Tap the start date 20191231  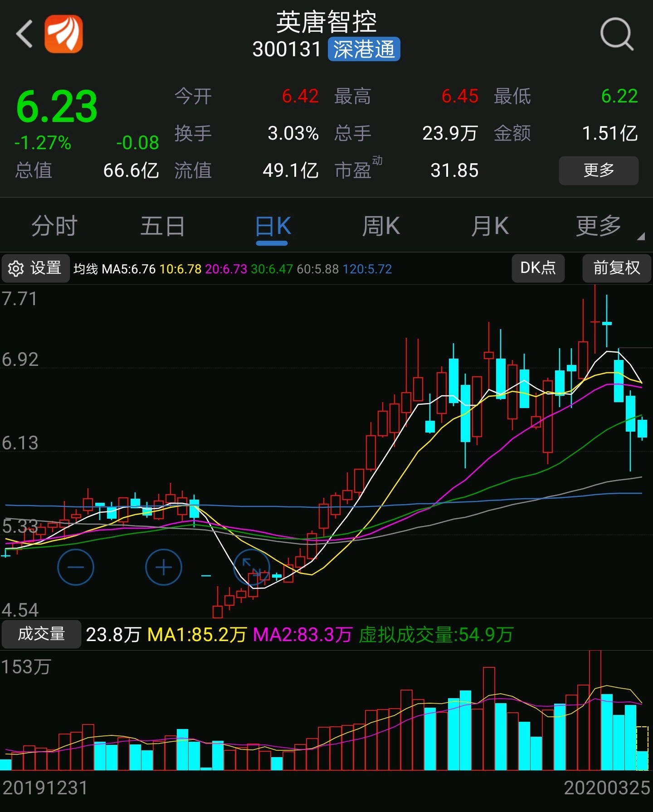45,788
